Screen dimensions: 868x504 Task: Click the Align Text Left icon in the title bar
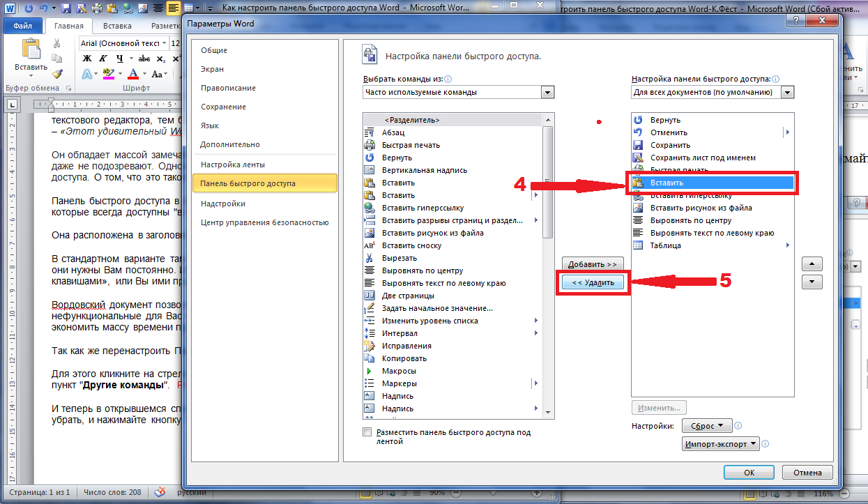pos(174,8)
